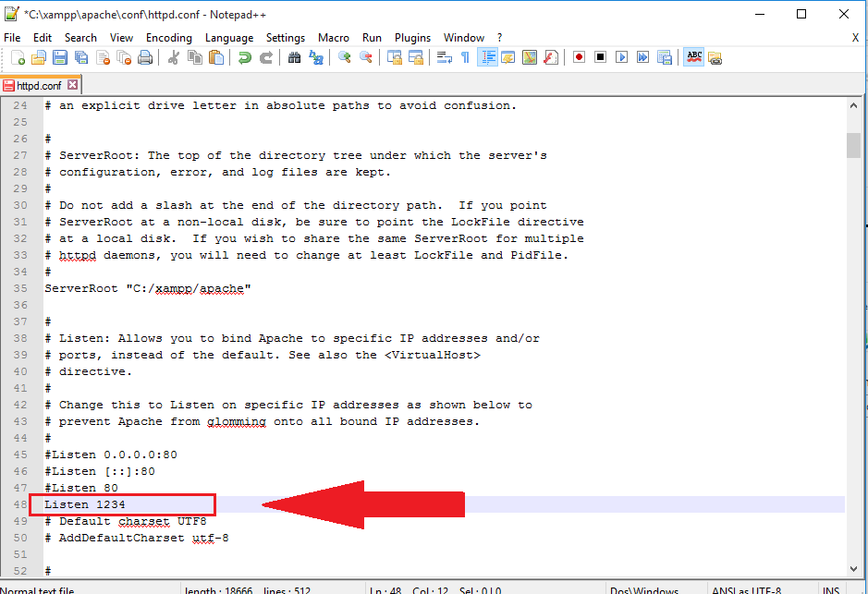Open the Run menu
The width and height of the screenshot is (868, 594).
coord(372,38)
